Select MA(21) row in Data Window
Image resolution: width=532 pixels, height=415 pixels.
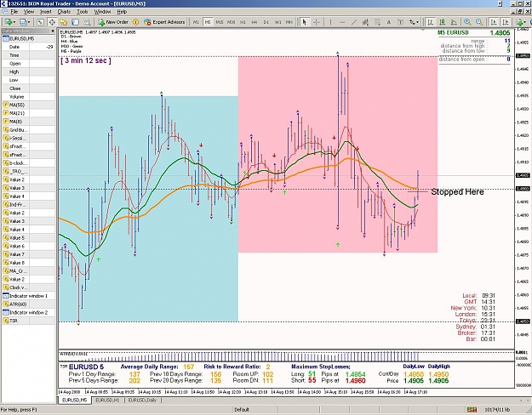(28, 113)
